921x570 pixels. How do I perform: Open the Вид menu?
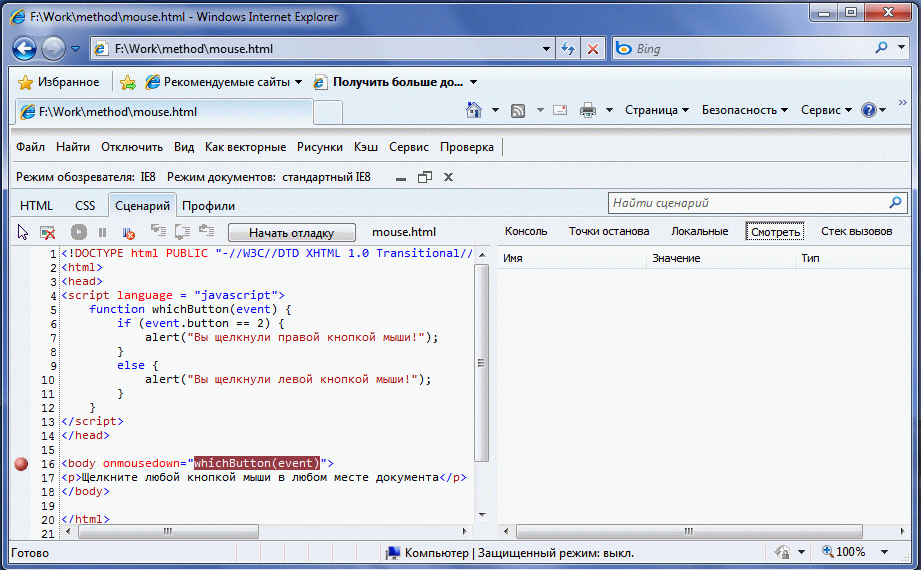(x=184, y=147)
